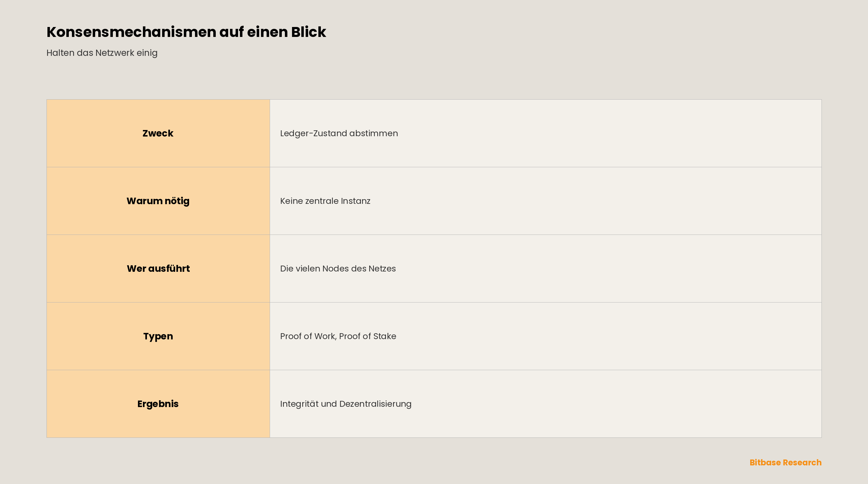Click the Keine zentrale Instanz cell
Screen dimensions: 868x484
coord(546,201)
